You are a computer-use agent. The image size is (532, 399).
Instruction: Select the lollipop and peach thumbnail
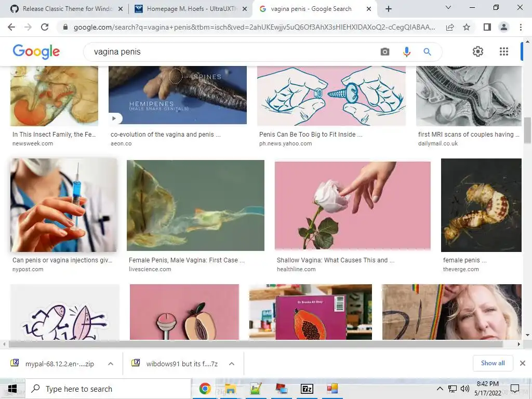point(184,312)
